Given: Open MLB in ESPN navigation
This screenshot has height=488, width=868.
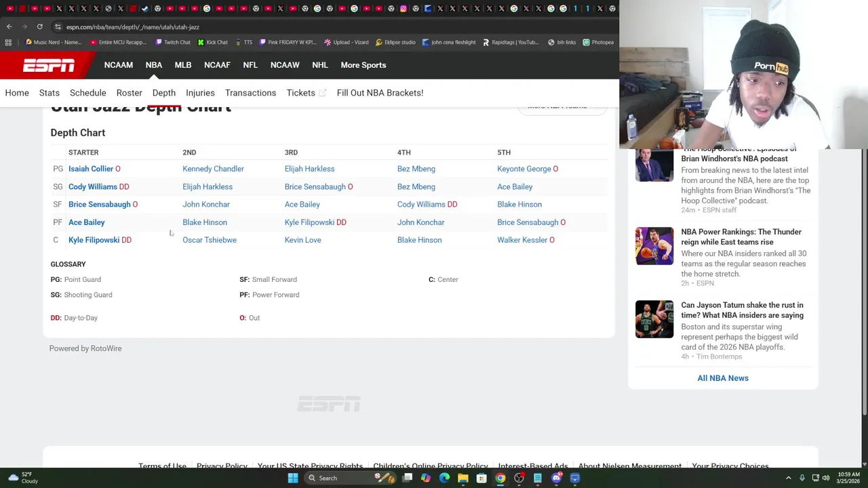Looking at the screenshot, I should [x=183, y=65].
